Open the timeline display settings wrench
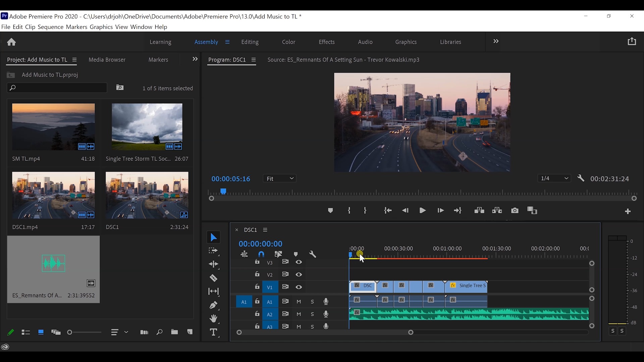The height and width of the screenshot is (362, 644). point(313,254)
